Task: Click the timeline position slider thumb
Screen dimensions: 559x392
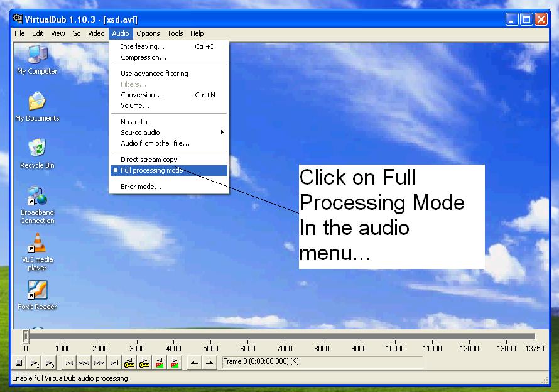Action: pyautogui.click(x=26, y=336)
